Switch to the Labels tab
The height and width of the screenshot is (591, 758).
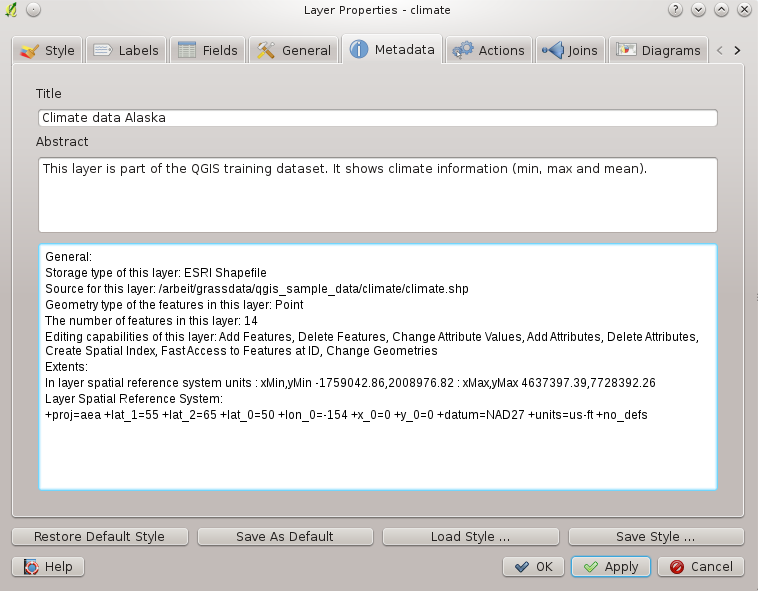tap(126, 50)
